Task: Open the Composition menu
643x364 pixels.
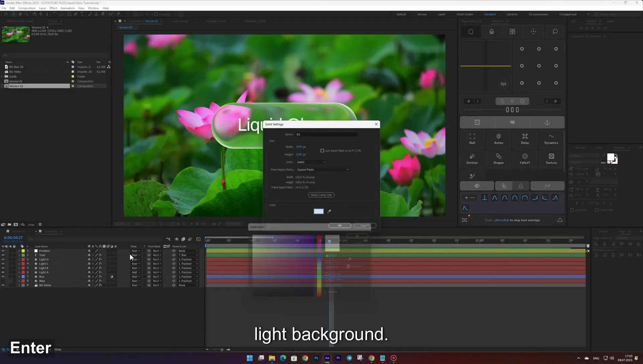Action: [26, 8]
